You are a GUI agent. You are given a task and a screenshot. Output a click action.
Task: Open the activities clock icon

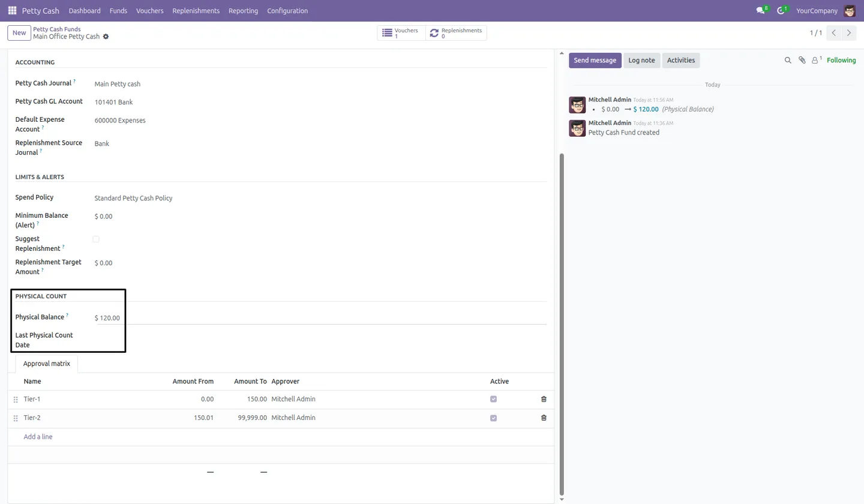[781, 11]
